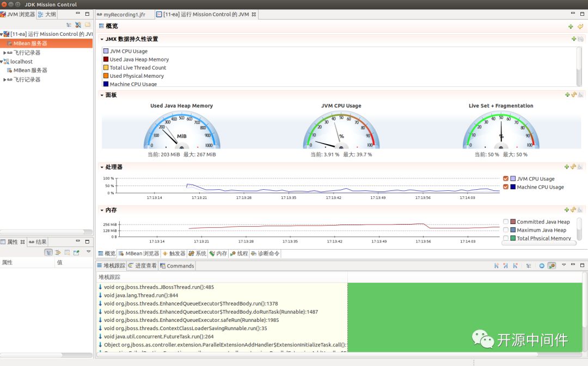
Task: Switch to the myRecording1.jfr editor tab
Action: 121,15
